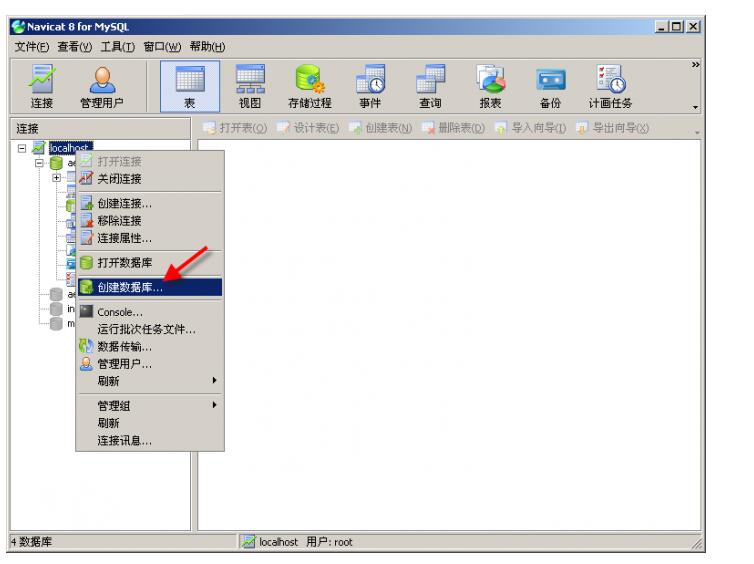Open the 管理组 submenu
This screenshot has height=564, width=754.
(150, 405)
